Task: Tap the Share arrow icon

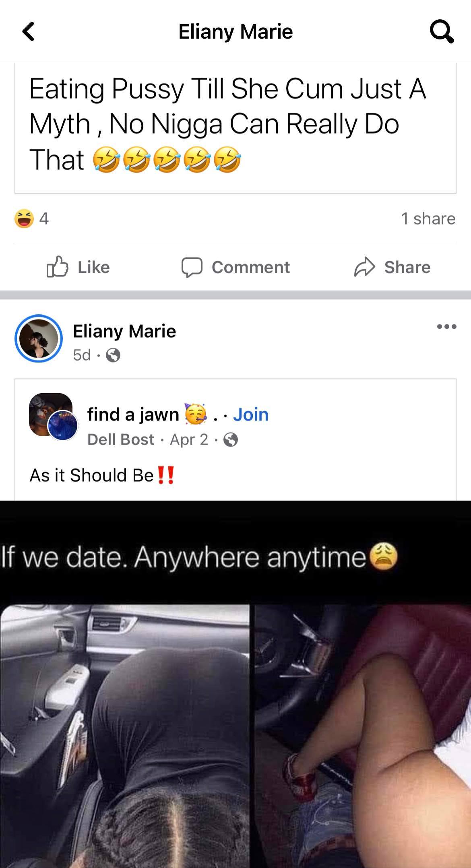Action: point(364,267)
